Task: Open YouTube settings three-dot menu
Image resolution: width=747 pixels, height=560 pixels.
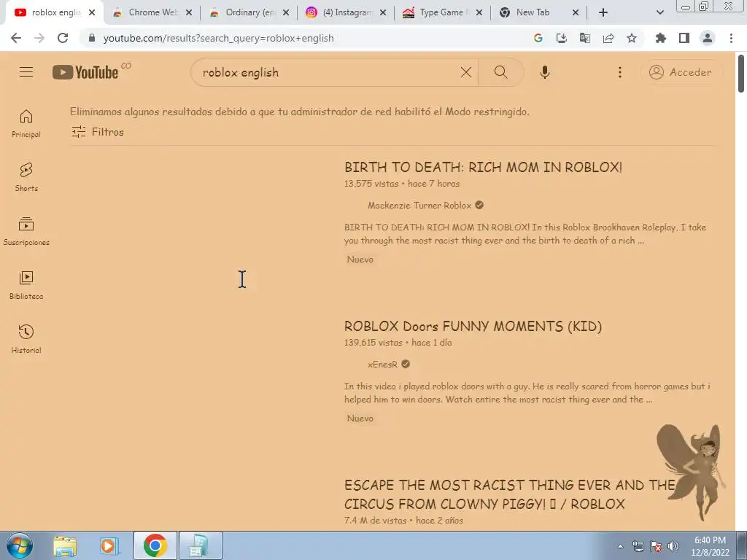Action: coord(620,72)
